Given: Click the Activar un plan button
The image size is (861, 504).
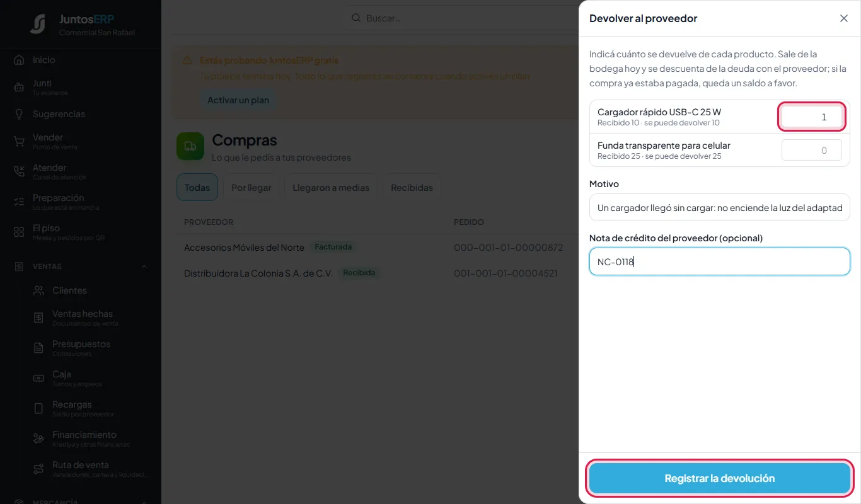Looking at the screenshot, I should pos(238,100).
